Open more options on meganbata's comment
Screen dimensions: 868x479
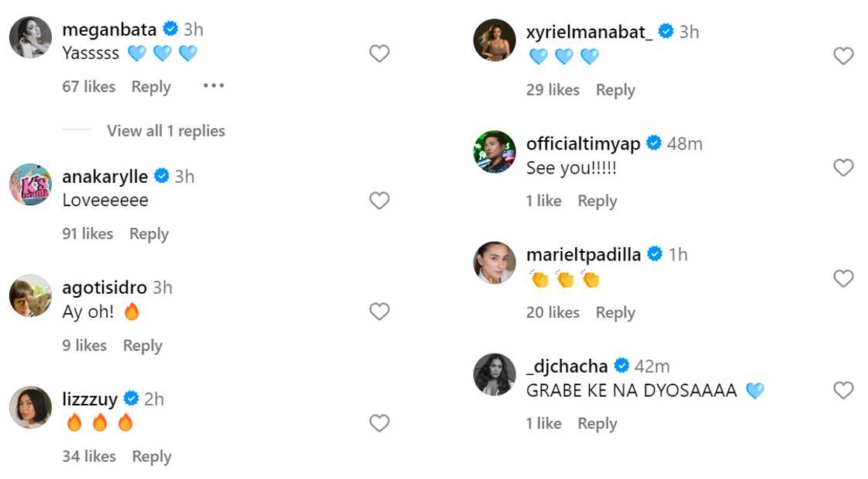click(213, 88)
